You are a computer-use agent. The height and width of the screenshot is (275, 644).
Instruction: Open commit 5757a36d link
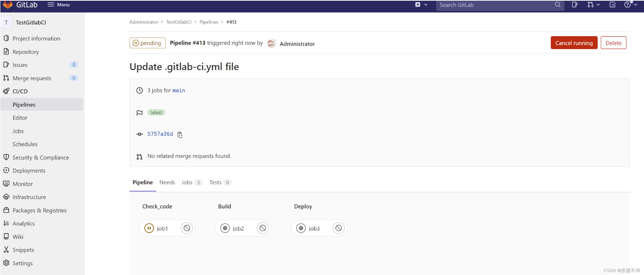tap(160, 134)
